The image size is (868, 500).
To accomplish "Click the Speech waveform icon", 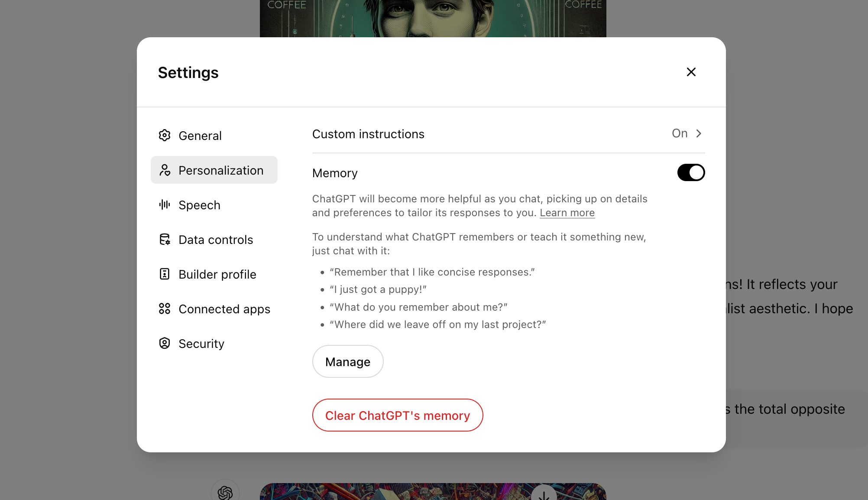I will point(165,205).
